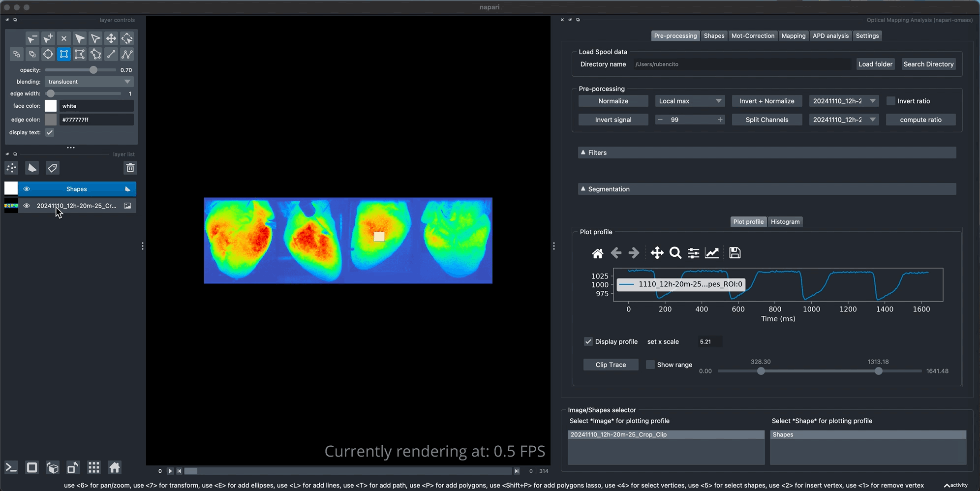
Task: Choose the add polygon tool
Action: tap(80, 54)
